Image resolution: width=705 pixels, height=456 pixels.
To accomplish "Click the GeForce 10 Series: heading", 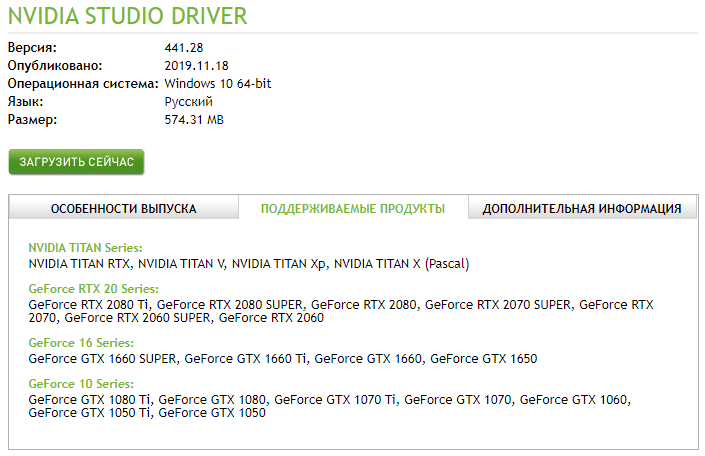I will pos(81,384).
